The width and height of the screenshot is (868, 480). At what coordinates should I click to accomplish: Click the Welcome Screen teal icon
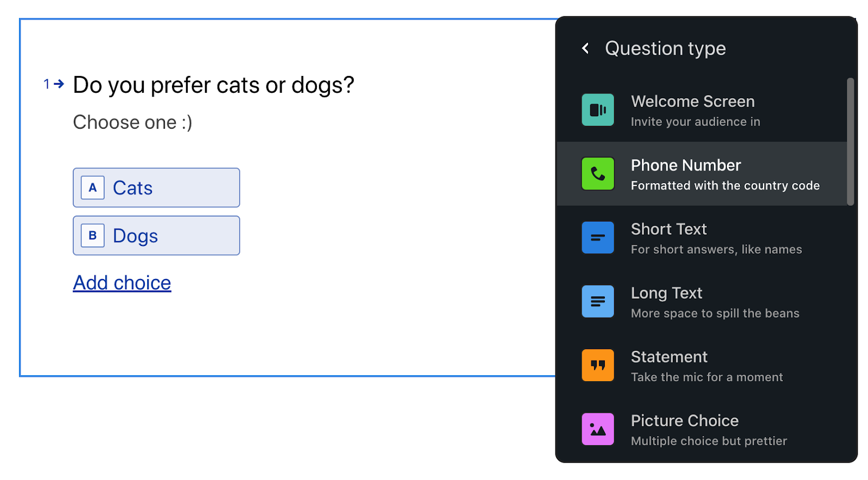point(598,110)
